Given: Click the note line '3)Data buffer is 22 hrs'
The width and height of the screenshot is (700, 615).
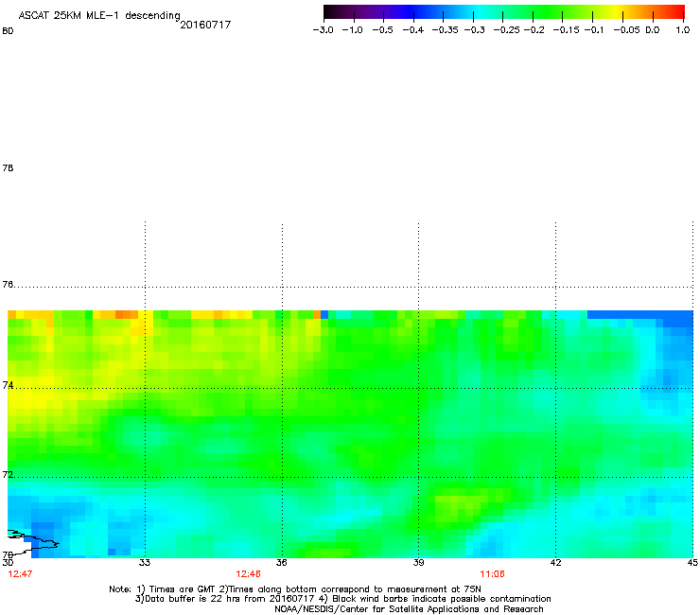Looking at the screenshot, I should click(342, 599).
